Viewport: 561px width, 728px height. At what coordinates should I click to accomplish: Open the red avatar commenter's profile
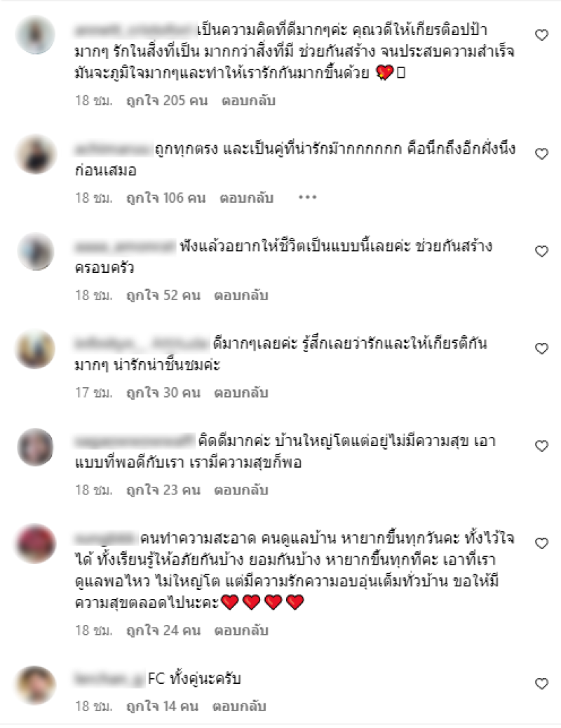click(36, 544)
